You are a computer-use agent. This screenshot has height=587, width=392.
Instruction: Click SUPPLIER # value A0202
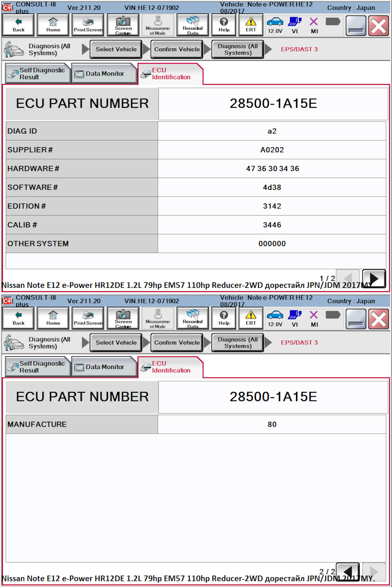pyautogui.click(x=272, y=150)
